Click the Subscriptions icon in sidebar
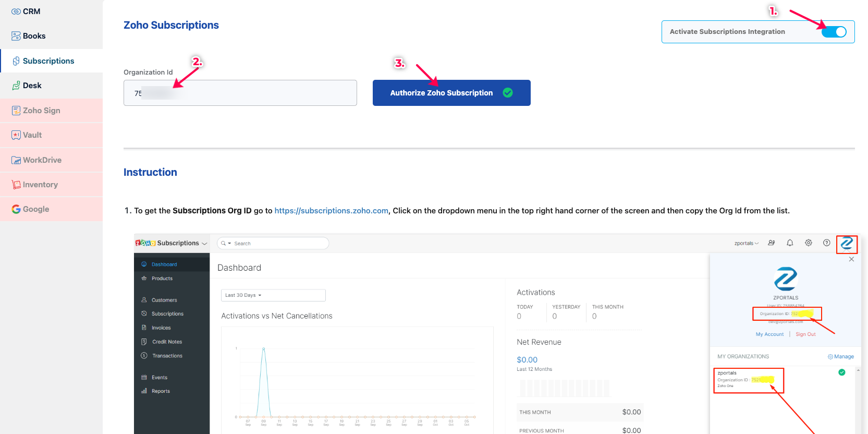 tap(16, 61)
